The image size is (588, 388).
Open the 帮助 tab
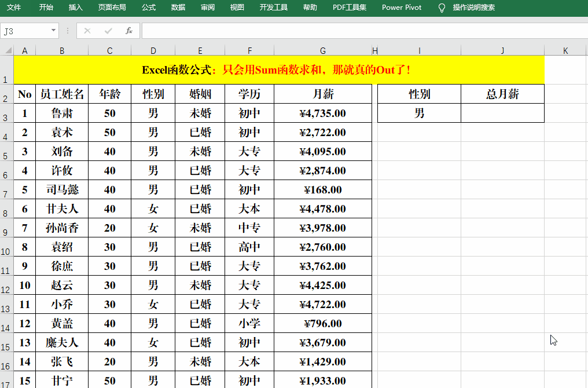(310, 8)
